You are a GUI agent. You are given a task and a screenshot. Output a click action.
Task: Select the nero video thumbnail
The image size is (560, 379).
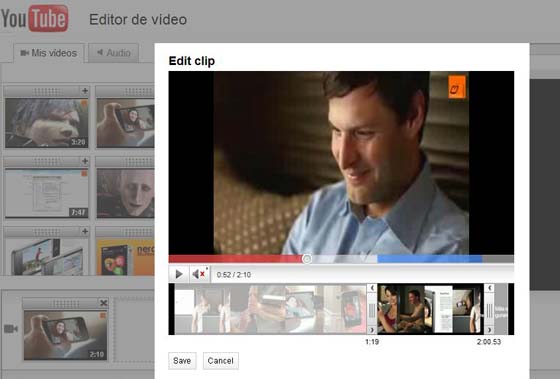pos(125,257)
